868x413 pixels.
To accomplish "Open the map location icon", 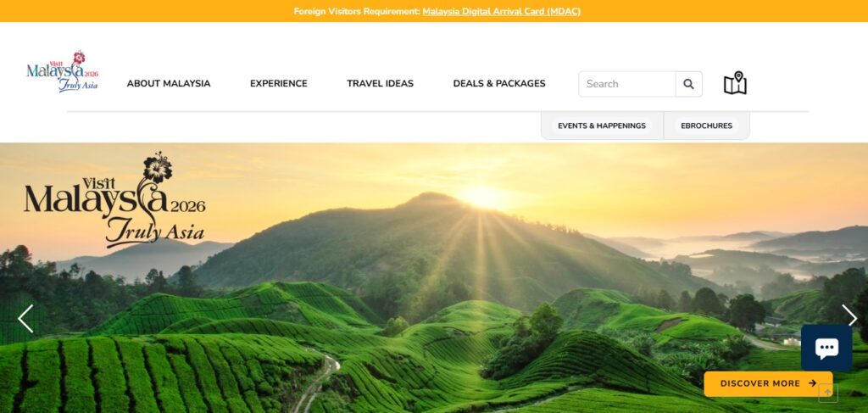I will (x=735, y=83).
